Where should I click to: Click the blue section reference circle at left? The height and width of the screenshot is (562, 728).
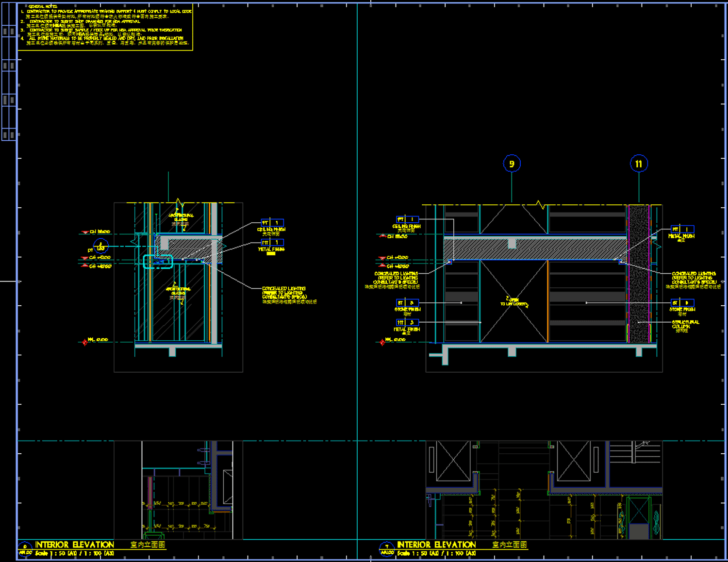[100, 247]
